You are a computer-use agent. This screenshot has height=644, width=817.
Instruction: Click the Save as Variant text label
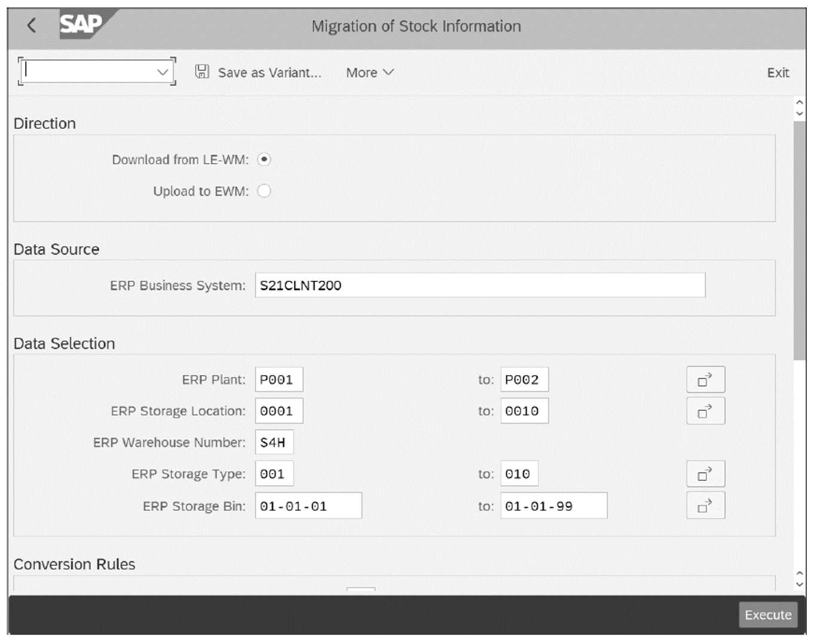[270, 72]
